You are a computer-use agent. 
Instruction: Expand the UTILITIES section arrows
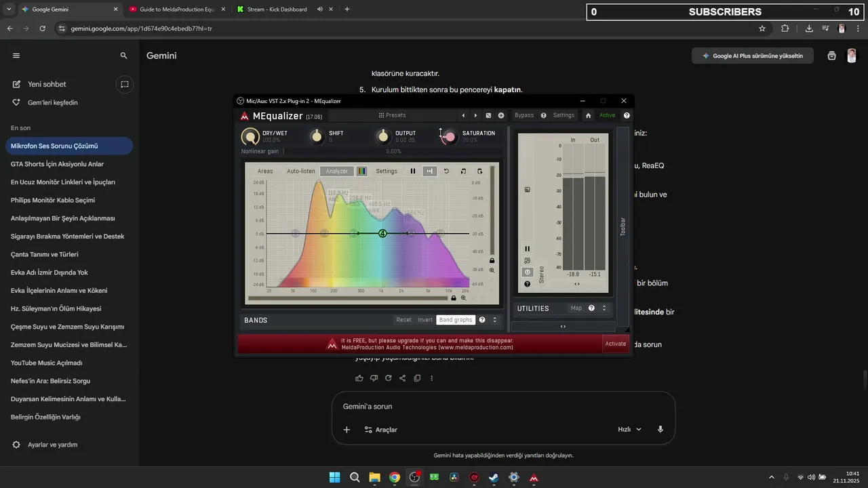pos(604,308)
